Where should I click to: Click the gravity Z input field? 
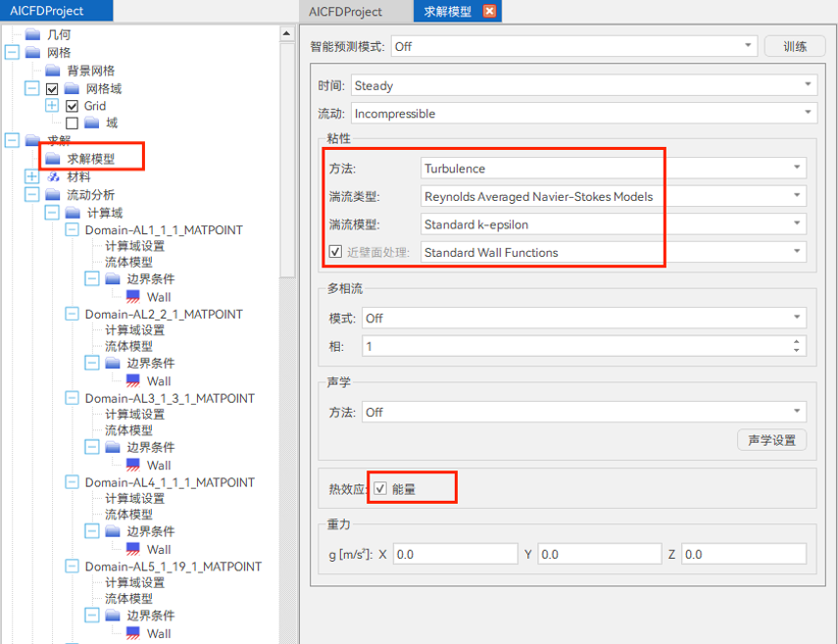[744, 554]
